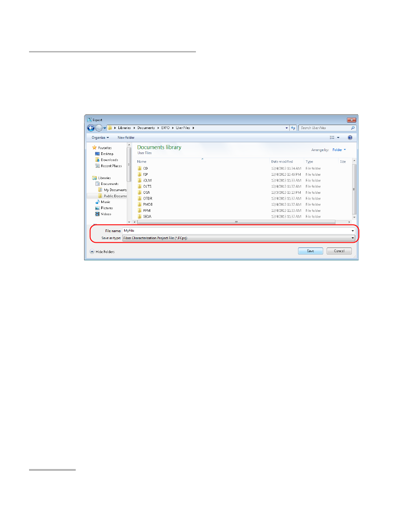Click EXFO in the address breadcrumb

166,128
